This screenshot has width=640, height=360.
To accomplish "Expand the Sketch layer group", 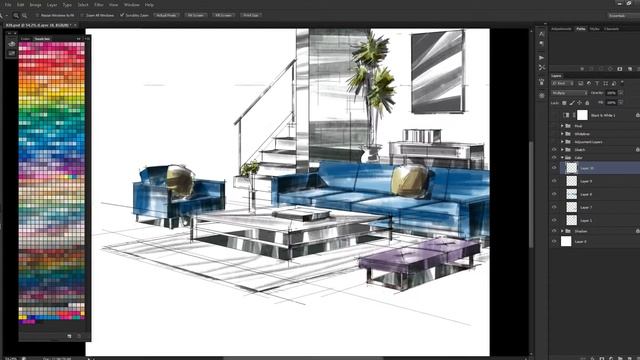I will [562, 150].
